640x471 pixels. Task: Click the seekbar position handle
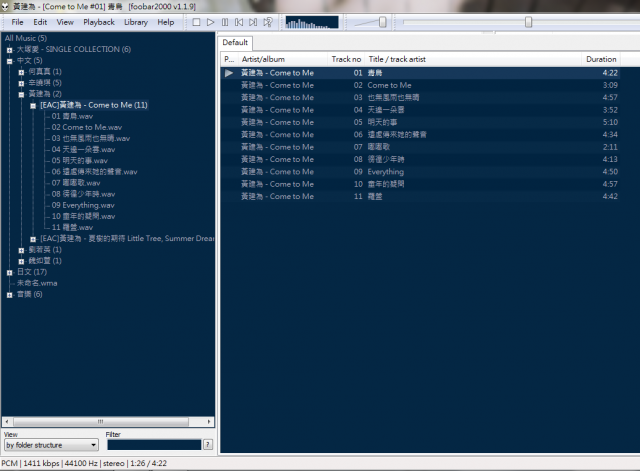coord(529,22)
